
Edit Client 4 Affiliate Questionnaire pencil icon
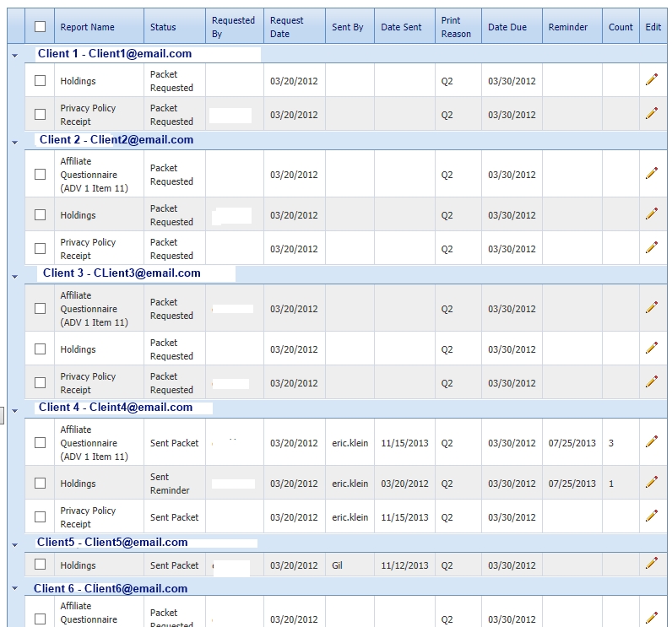[x=652, y=441]
